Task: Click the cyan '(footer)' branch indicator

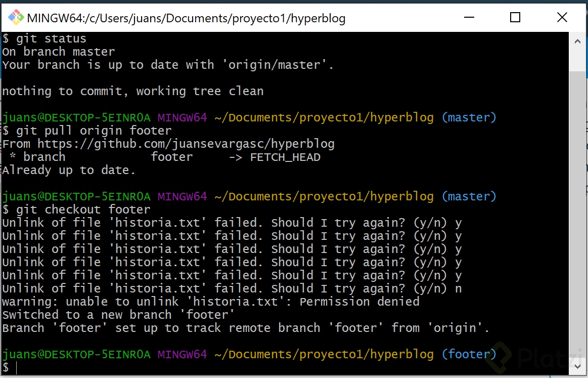Action: tap(469, 354)
